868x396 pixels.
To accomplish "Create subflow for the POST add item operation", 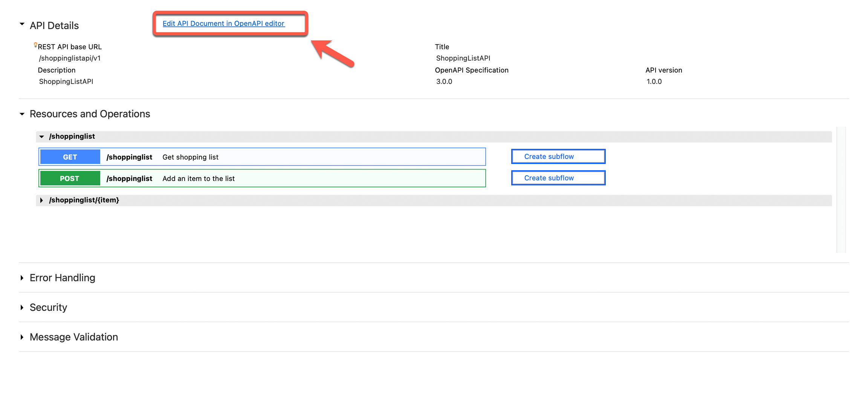I will pyautogui.click(x=558, y=178).
